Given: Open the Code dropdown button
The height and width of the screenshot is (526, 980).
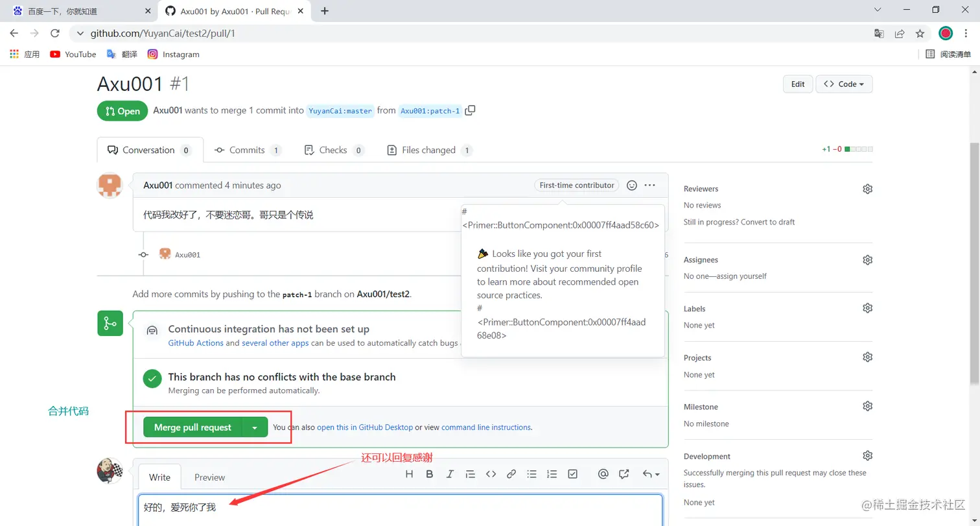Looking at the screenshot, I should point(844,84).
